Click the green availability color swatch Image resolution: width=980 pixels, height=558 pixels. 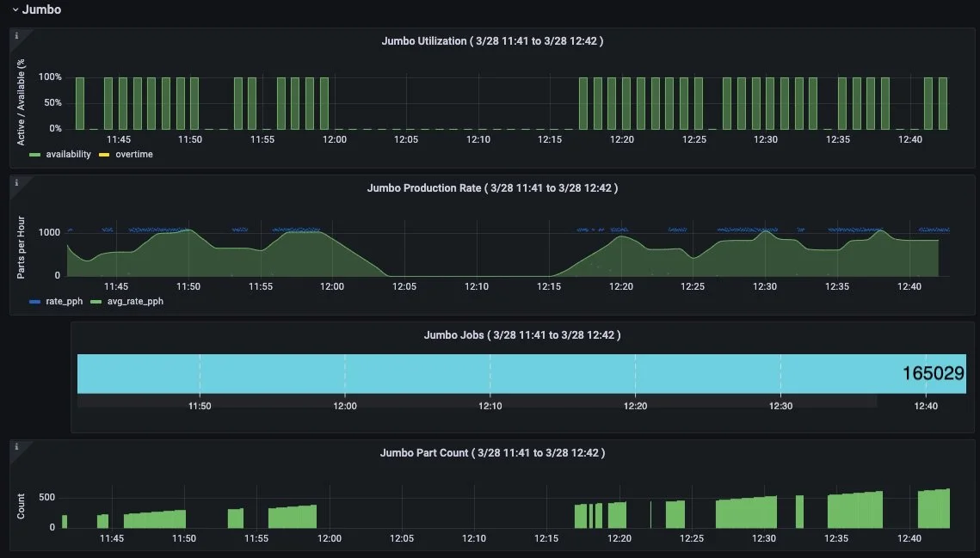(35, 155)
